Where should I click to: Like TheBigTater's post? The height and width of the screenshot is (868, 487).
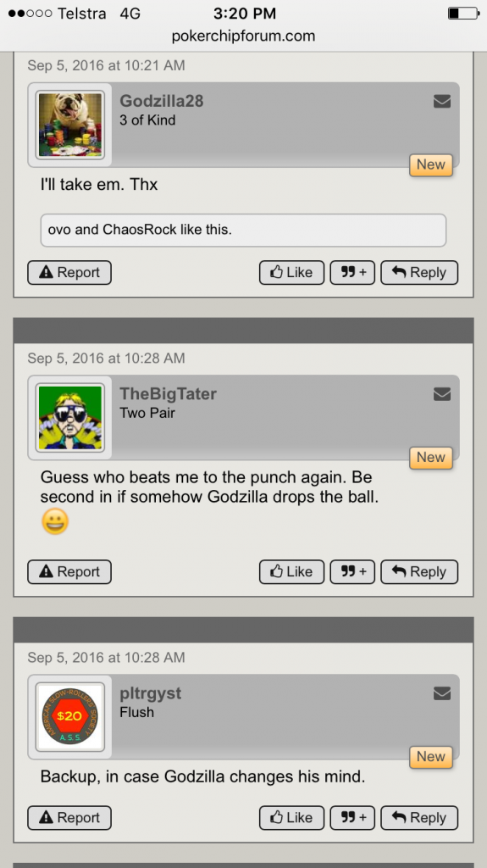(x=291, y=572)
